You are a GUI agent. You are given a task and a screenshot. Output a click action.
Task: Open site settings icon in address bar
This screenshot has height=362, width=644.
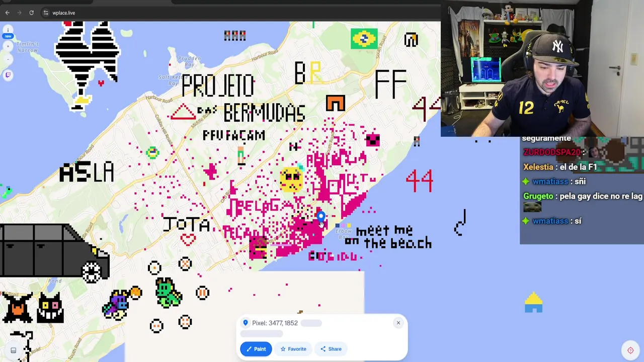[46, 13]
